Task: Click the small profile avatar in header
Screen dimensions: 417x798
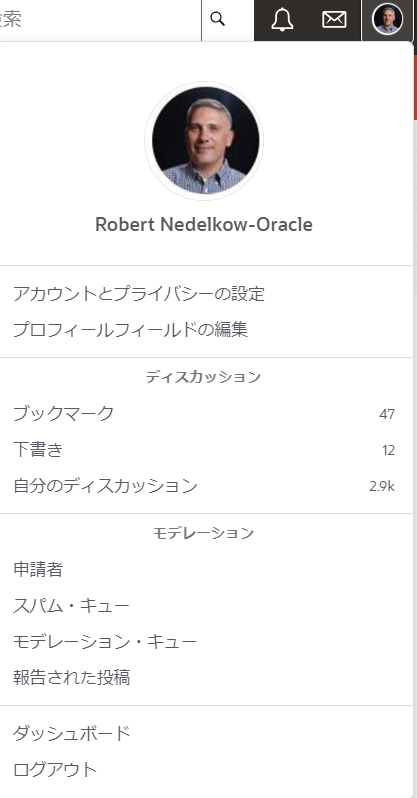Action: click(387, 19)
